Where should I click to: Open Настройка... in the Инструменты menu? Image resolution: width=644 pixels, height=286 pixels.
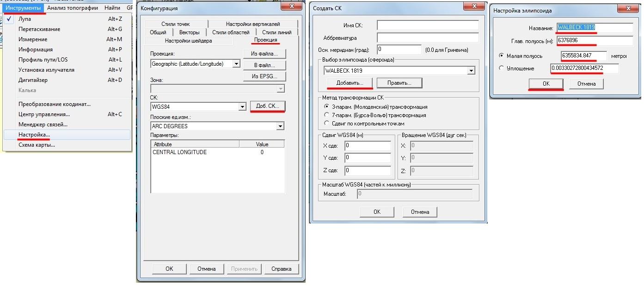(x=34, y=135)
